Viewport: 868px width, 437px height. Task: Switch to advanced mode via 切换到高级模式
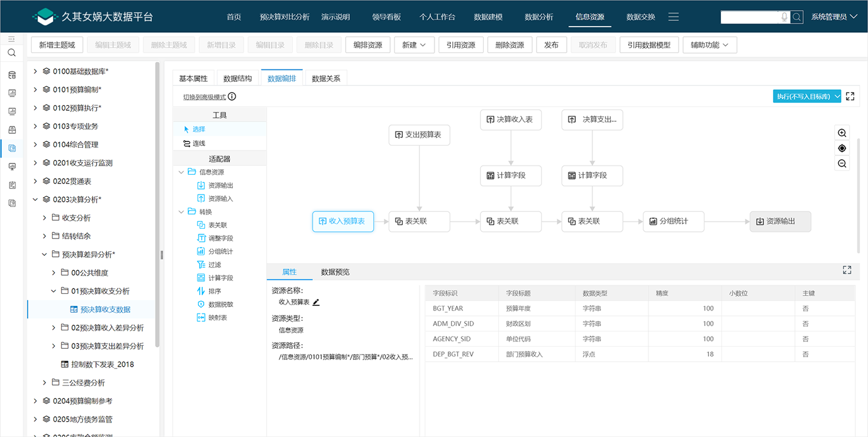tap(204, 97)
